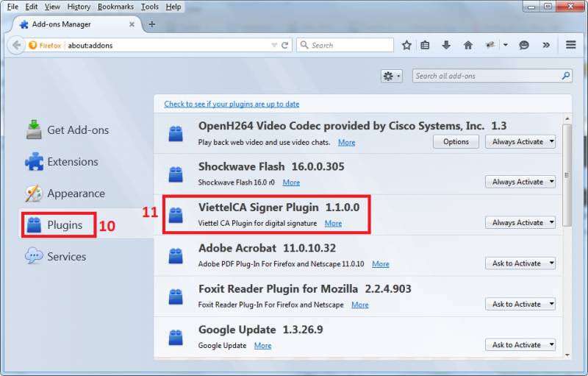Open the Ask to Activate dropdown for Google Update
Viewport: 588px width, 376px height.
pyautogui.click(x=520, y=344)
